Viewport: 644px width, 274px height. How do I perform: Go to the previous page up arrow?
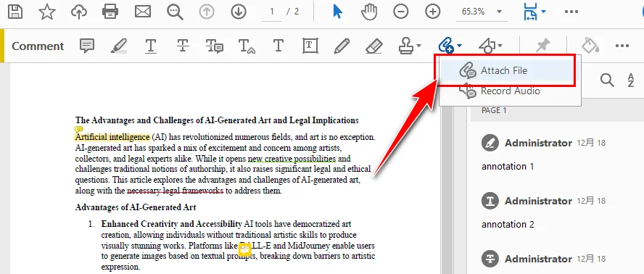tap(207, 12)
